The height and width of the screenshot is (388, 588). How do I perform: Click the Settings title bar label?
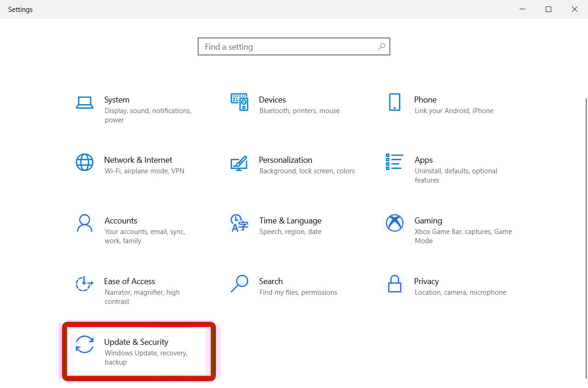[x=20, y=9]
